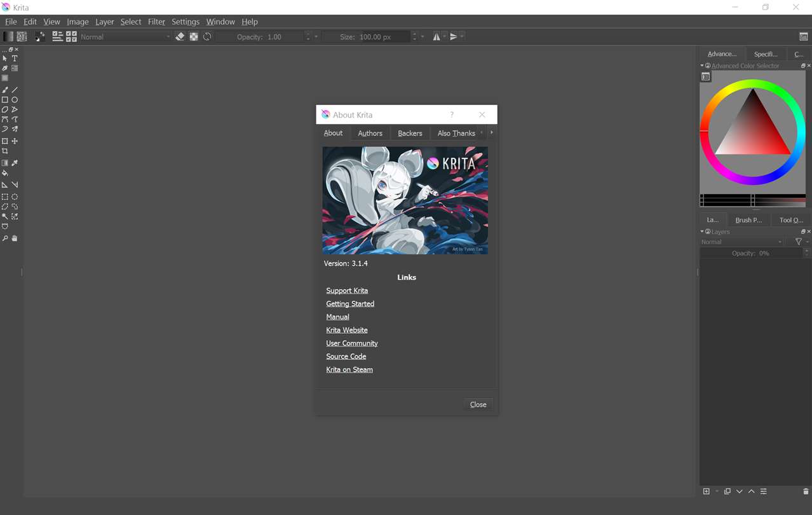Click the reload original preset icon

[207, 37]
